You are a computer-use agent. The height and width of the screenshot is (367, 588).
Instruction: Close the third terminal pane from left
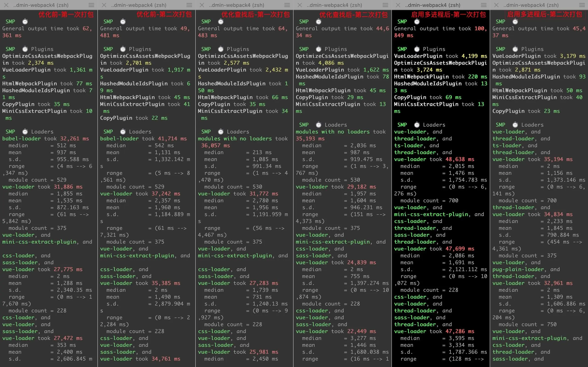202,5
